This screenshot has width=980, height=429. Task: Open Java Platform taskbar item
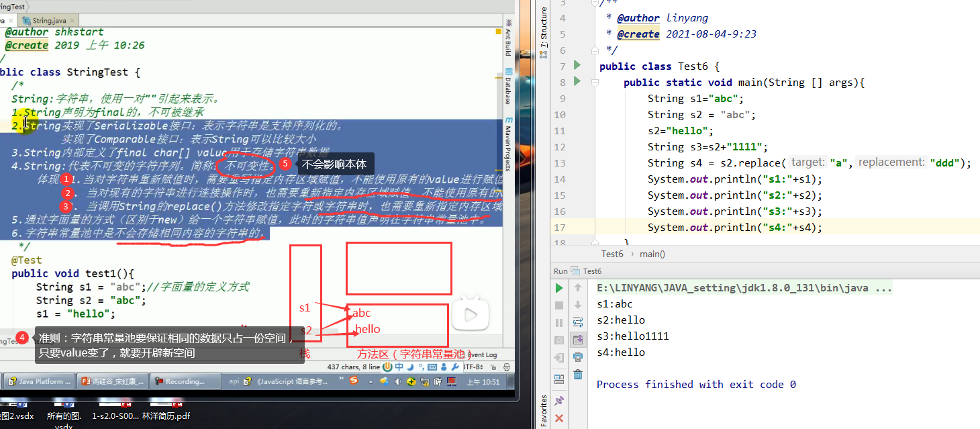tap(38, 381)
